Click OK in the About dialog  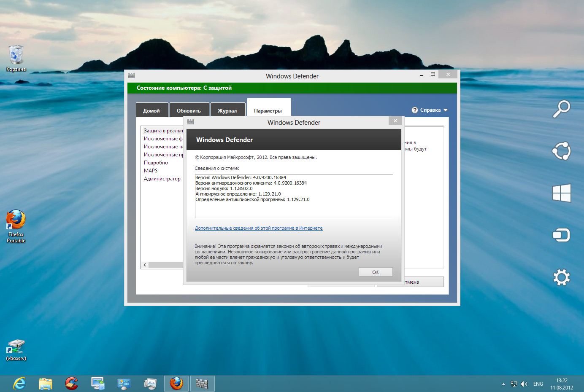pyautogui.click(x=376, y=272)
